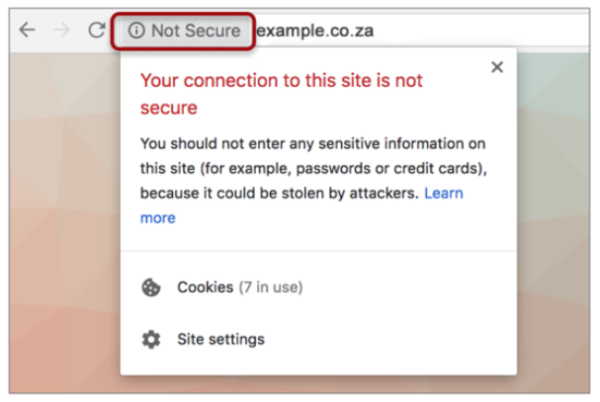Click the page background right of popup
600x402 pixels.
pyautogui.click(x=555, y=220)
